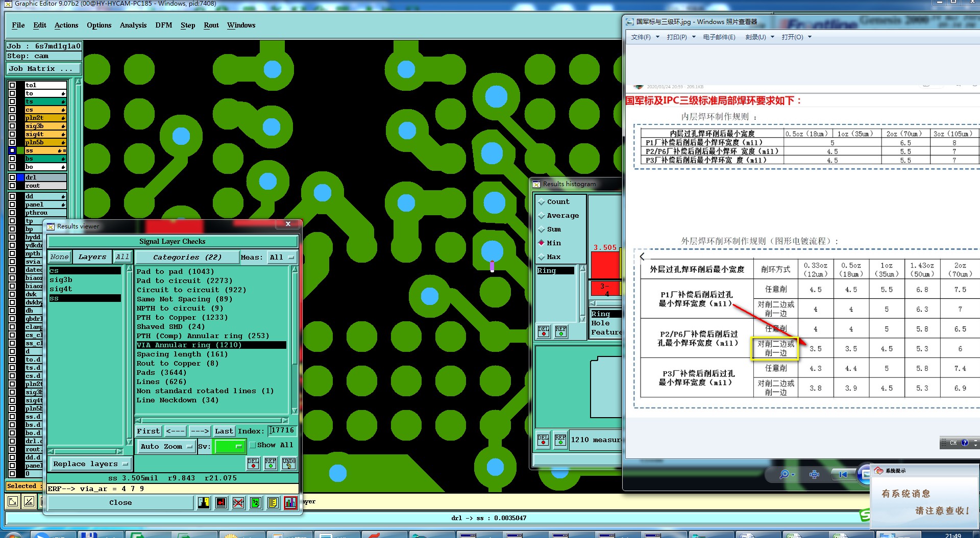Select sig3b in Results viewer layer list

(x=85, y=280)
